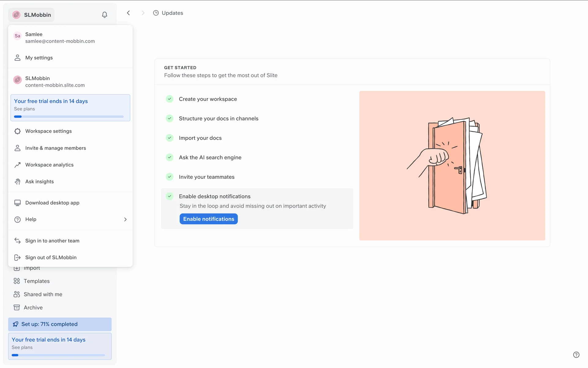Collapse the SLMobbin workspace dropdown
Viewport: 588px width, 368px height.
click(x=31, y=15)
